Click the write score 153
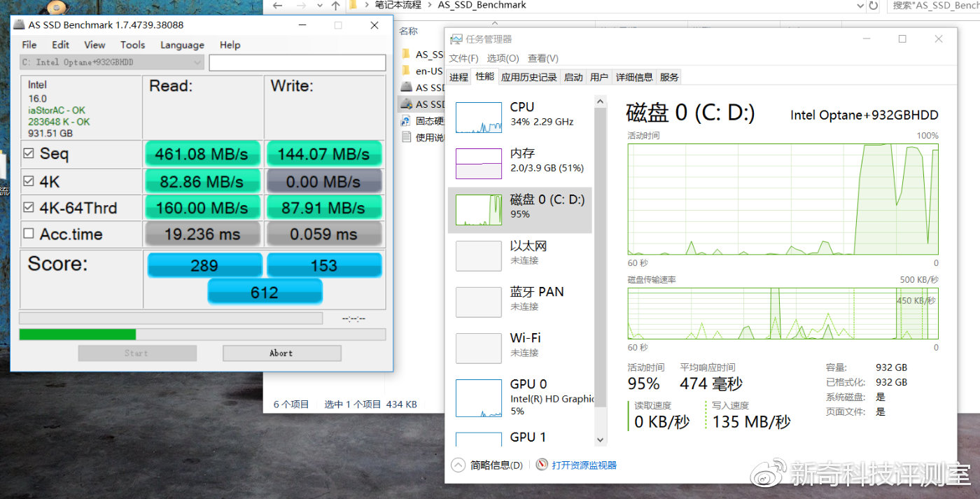980x499 pixels. tap(324, 265)
